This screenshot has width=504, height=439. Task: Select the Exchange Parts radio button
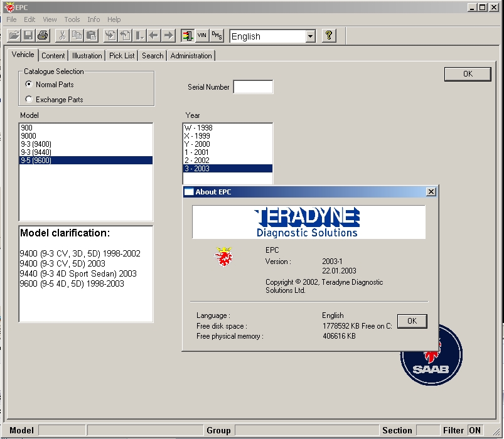[x=29, y=99]
